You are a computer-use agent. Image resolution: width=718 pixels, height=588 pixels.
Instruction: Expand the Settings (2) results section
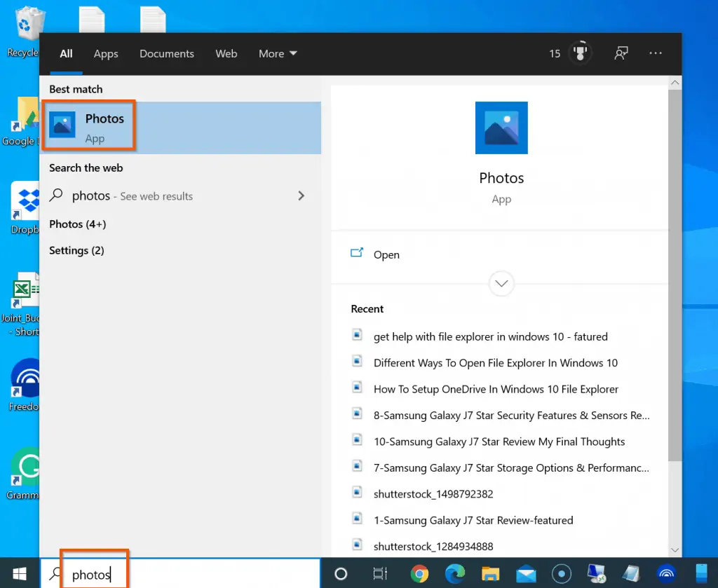(x=76, y=250)
